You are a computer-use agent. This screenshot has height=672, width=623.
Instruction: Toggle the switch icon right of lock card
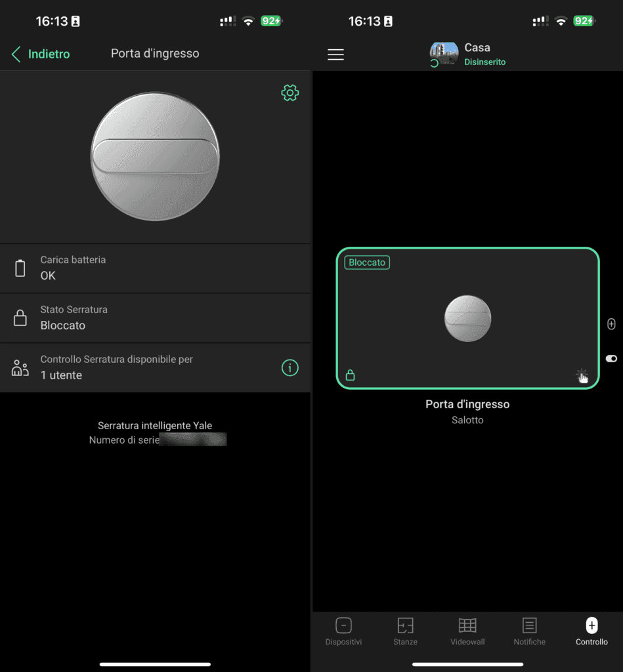(611, 358)
